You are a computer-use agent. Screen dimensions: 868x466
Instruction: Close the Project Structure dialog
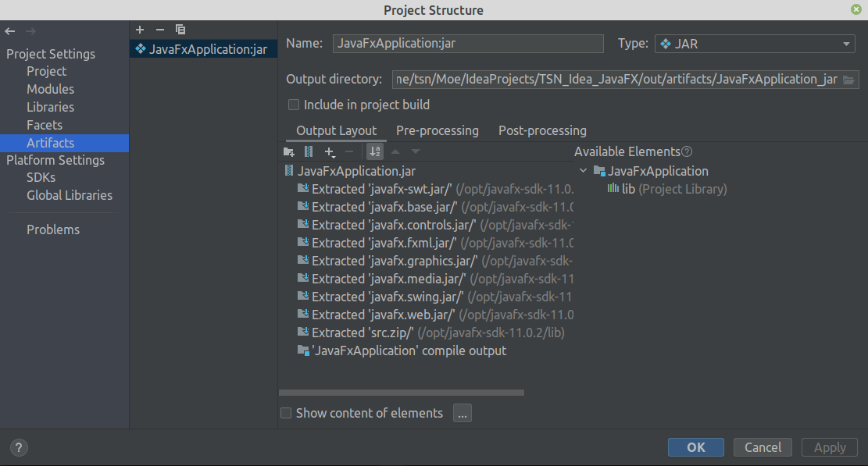click(x=855, y=9)
